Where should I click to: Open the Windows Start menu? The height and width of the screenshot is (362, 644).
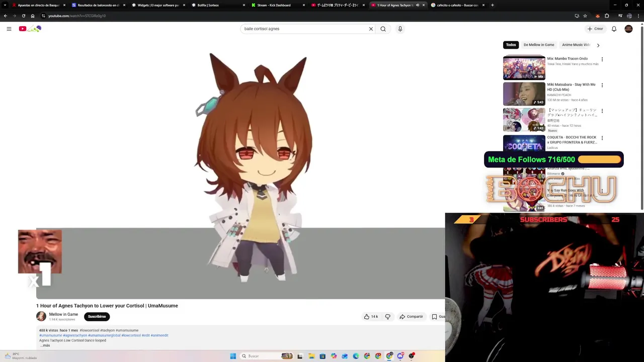(233, 356)
